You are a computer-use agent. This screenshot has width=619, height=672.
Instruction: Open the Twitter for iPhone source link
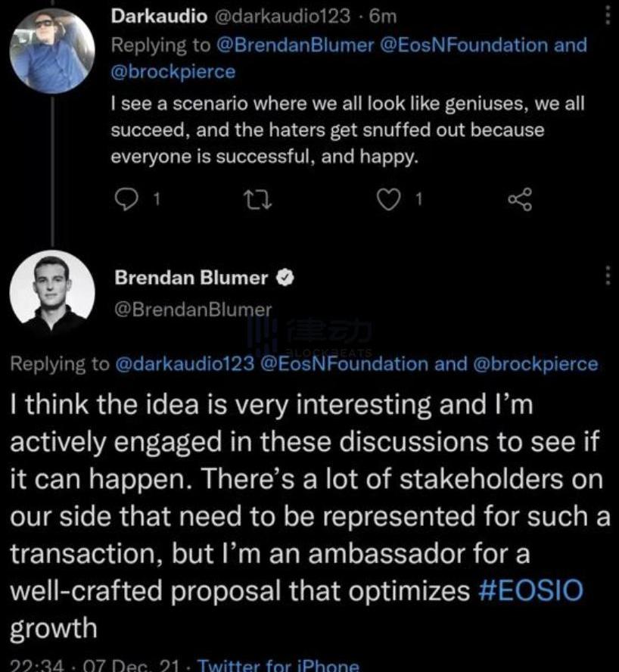tap(278, 666)
